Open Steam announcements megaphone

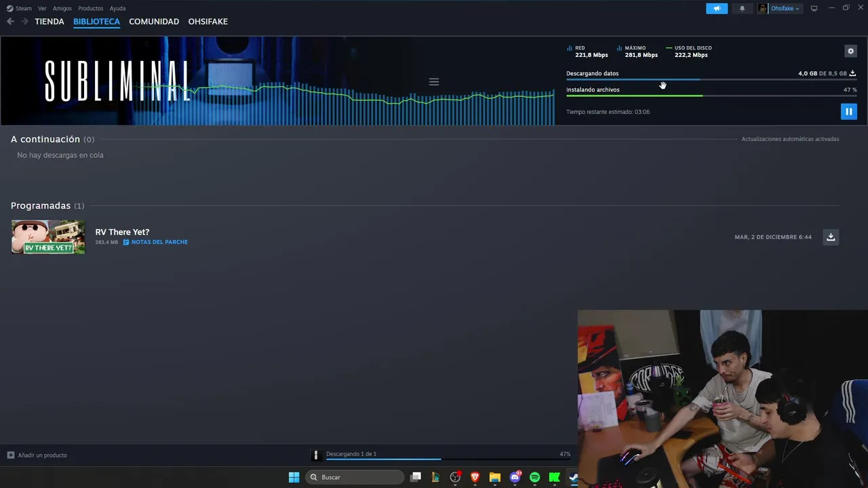[717, 8]
